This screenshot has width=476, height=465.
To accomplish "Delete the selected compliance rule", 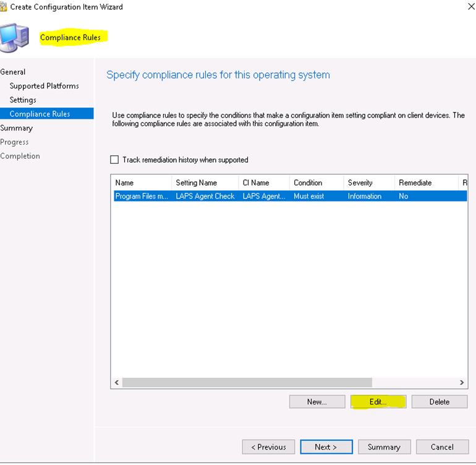I will click(x=440, y=402).
